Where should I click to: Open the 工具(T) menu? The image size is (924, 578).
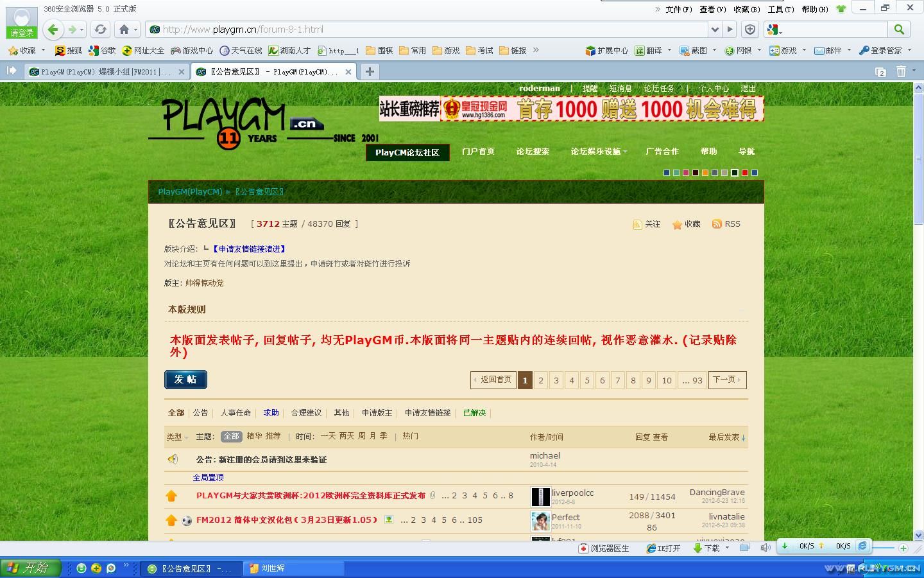tap(781, 9)
